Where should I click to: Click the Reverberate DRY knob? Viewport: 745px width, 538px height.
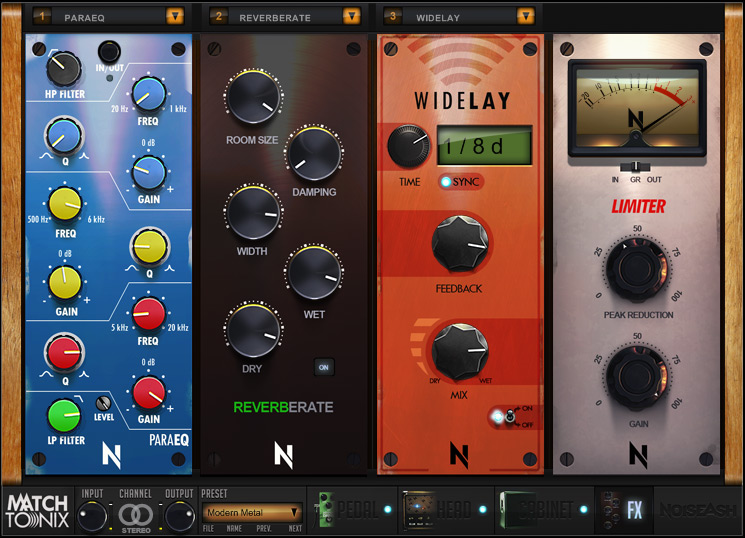pos(254,330)
